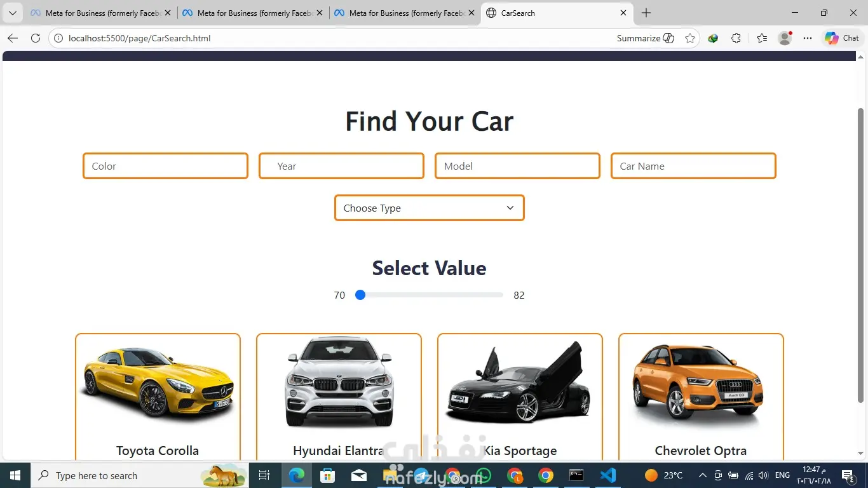868x488 pixels.
Task: Open the taskbar clock and date
Action: point(814,475)
